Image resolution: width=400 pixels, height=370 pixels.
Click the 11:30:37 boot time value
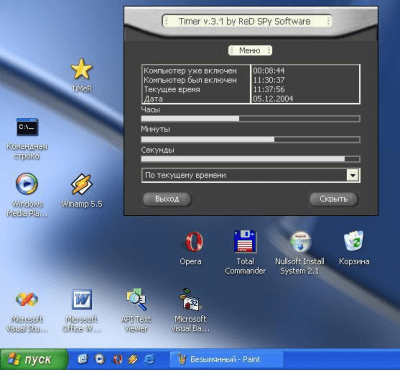[x=269, y=80]
